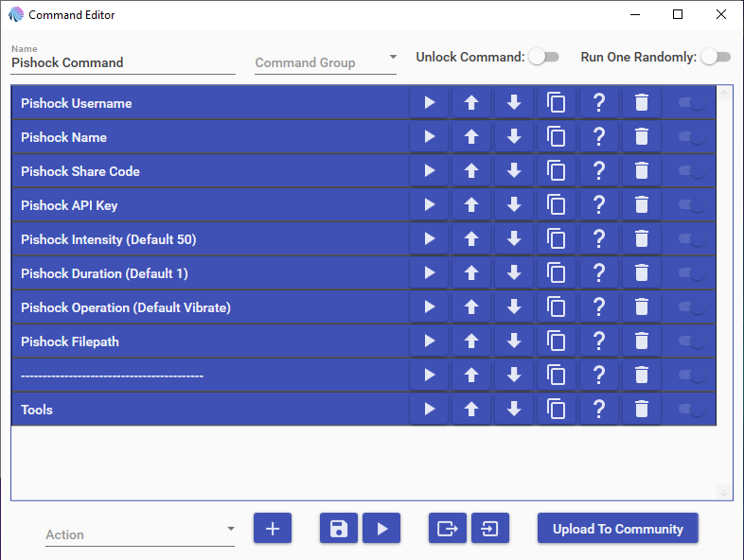Toggle the Pishock Username row switch

pyautogui.click(x=692, y=102)
